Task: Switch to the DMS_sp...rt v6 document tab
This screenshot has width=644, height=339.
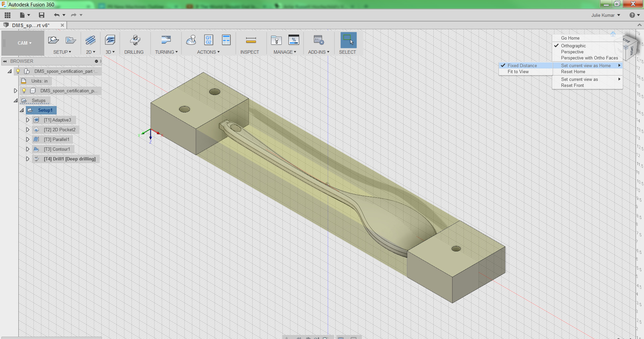Action: [31, 25]
